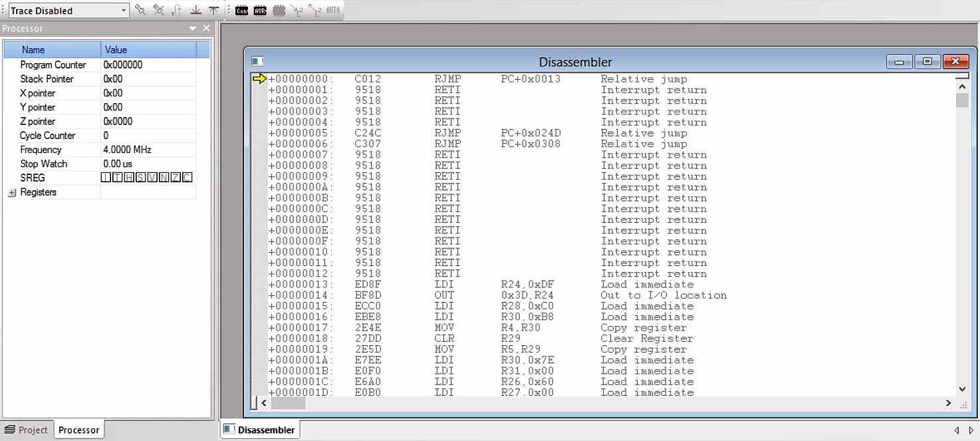Toggle the C flag in SREG
Viewport: 980px width, 441px height.
[x=187, y=178]
